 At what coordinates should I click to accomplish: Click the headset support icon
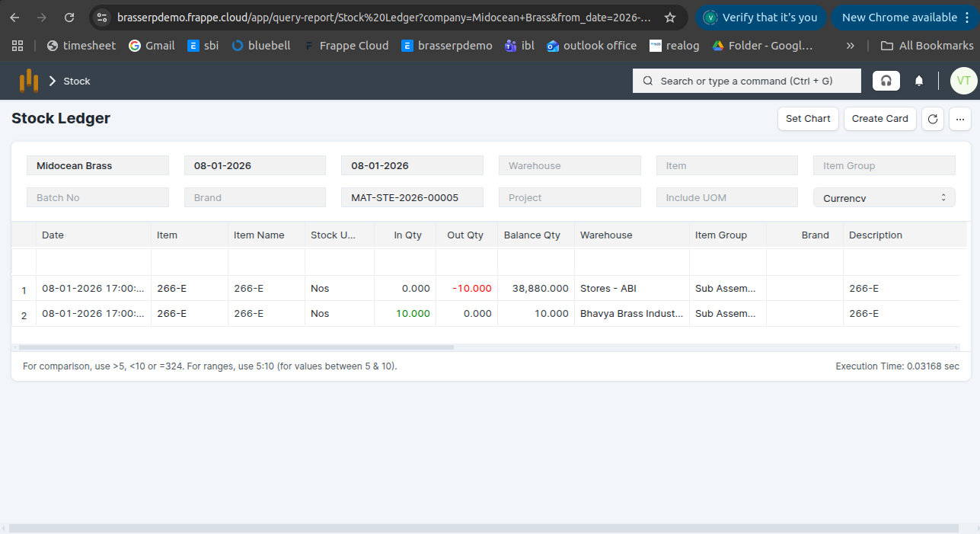click(886, 81)
